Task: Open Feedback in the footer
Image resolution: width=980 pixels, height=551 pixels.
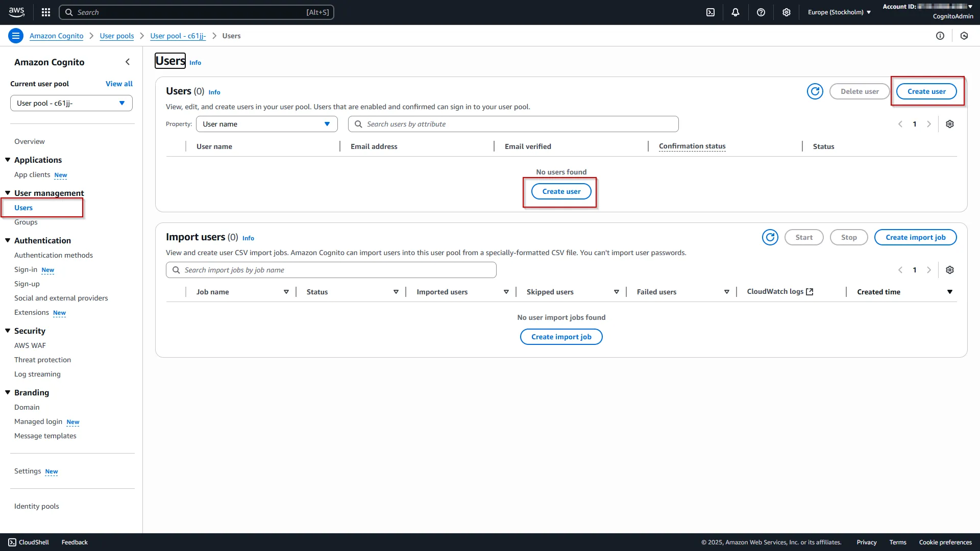Action: [x=75, y=542]
